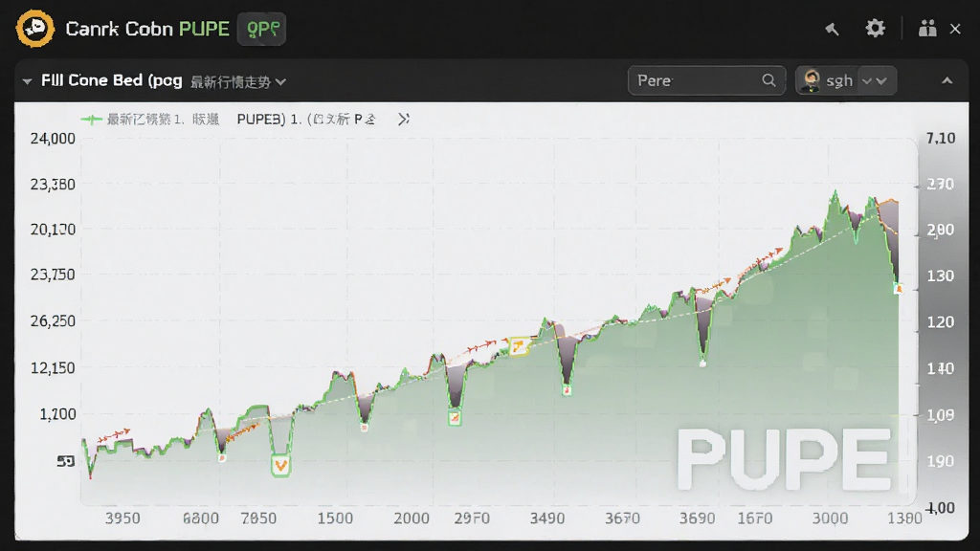Click the 3000 x-axis label

[x=830, y=518]
